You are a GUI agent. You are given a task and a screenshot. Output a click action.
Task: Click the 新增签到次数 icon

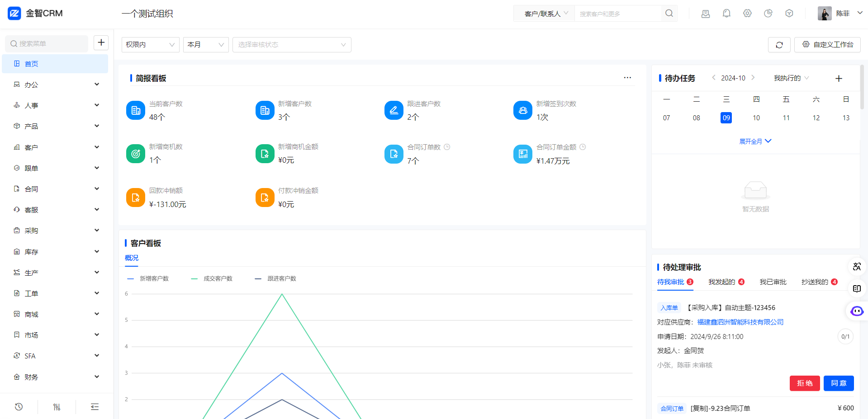click(523, 110)
